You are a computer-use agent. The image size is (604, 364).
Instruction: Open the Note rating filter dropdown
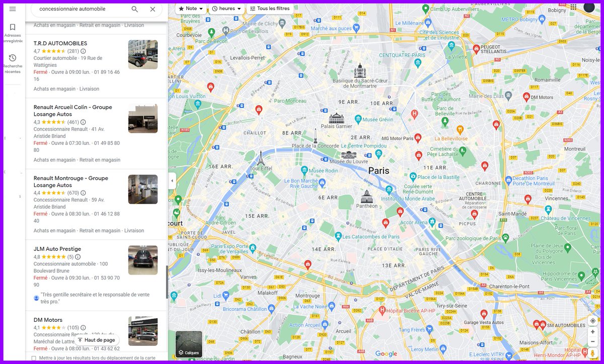191,9
